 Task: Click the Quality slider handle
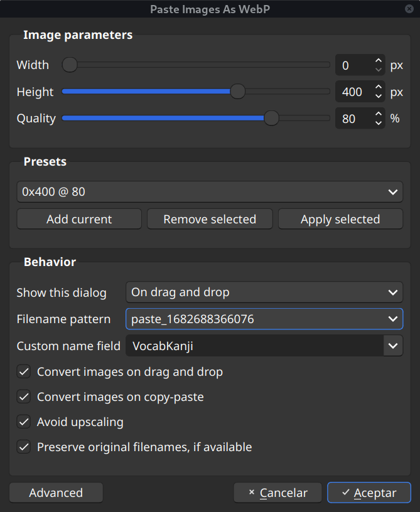click(271, 118)
